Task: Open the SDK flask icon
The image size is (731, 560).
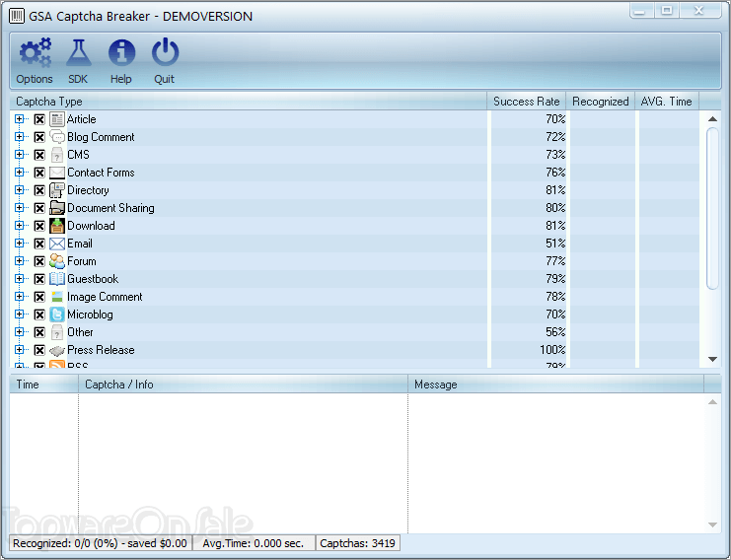Action: pyautogui.click(x=78, y=52)
